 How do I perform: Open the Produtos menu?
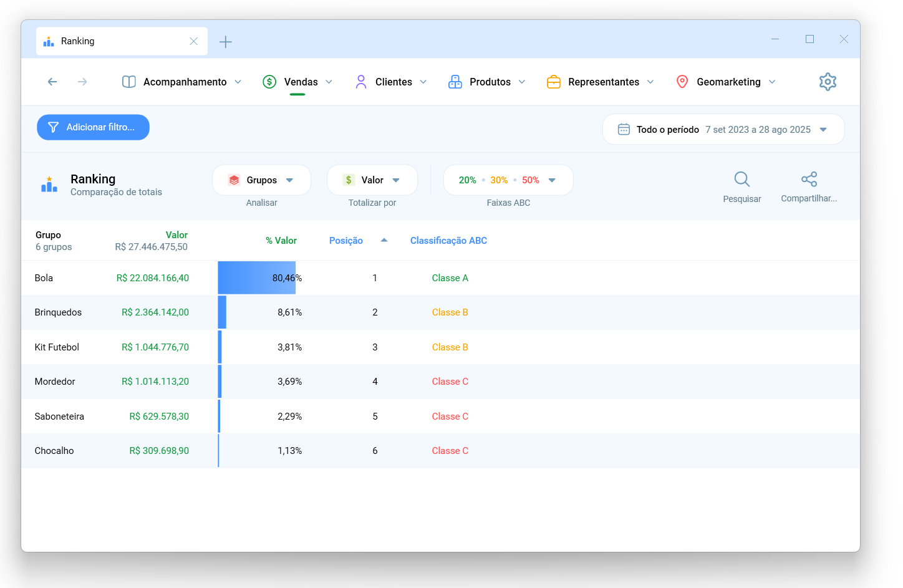coord(487,82)
